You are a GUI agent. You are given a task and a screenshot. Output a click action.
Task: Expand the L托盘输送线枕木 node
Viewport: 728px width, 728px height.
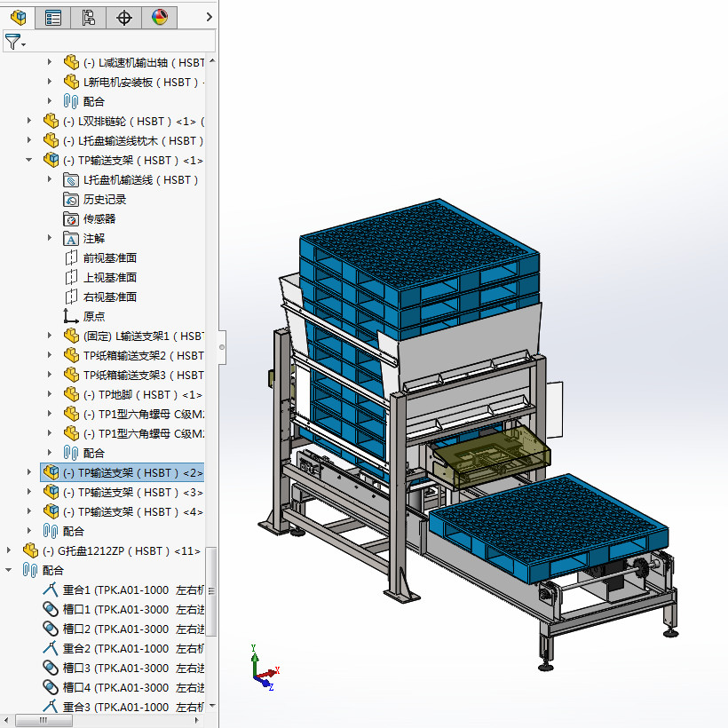coord(29,140)
